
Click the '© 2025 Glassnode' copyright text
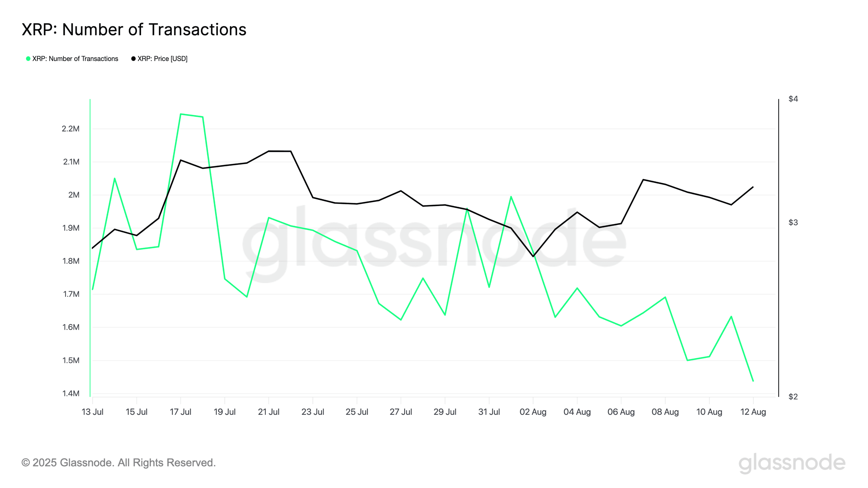point(118,463)
